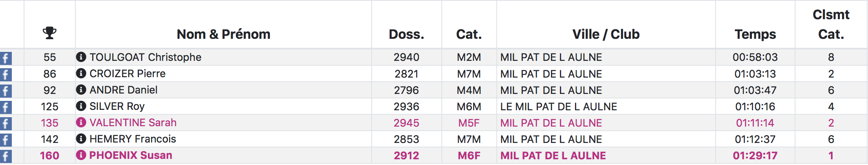Open info icon for ANDRE Daniel
Viewport: 868px width, 165px height.
(81, 90)
